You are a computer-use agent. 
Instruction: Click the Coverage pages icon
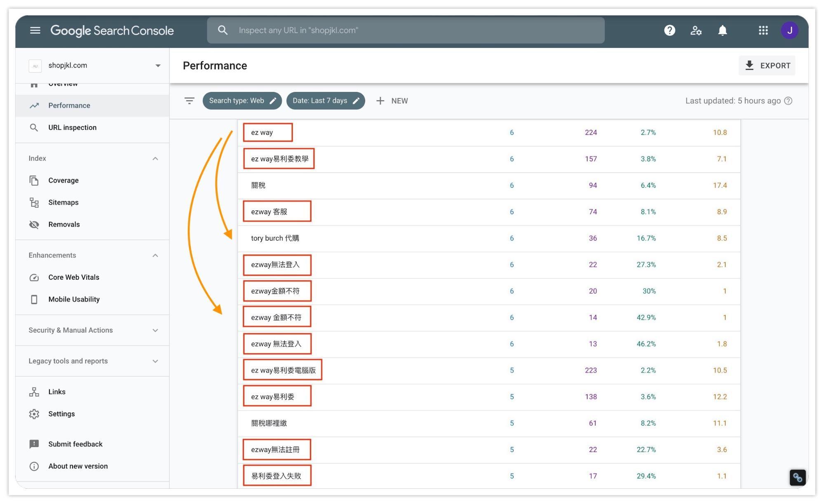34,180
